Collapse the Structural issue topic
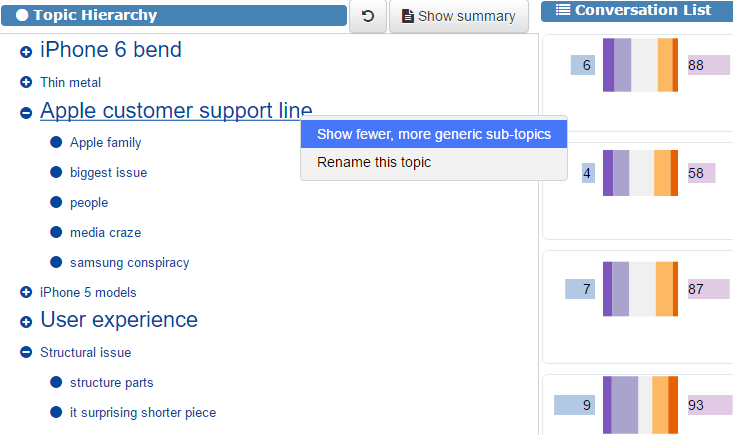The height and width of the screenshot is (435, 733). point(26,352)
